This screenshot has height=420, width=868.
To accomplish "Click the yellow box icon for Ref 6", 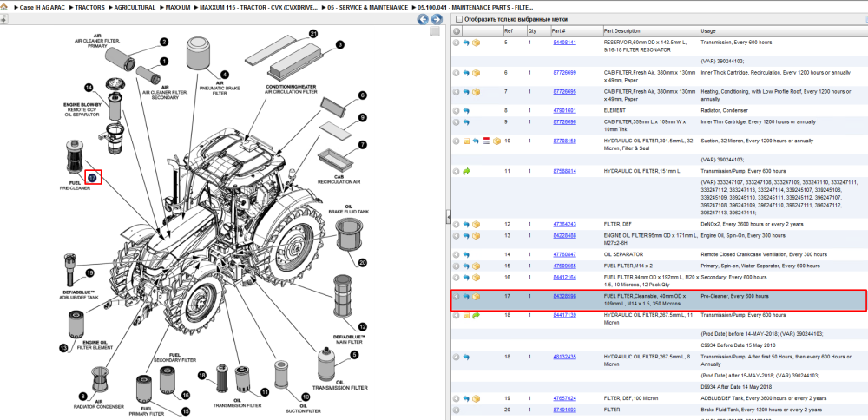I will [476, 73].
